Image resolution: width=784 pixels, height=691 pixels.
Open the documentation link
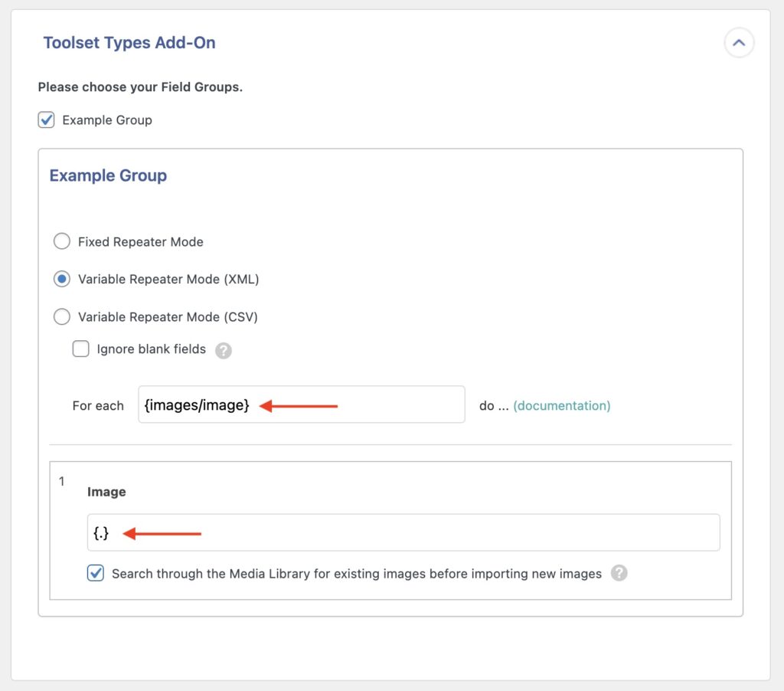562,405
